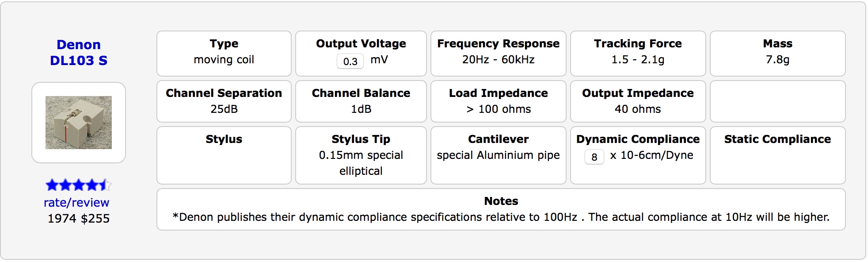Click the Cantilever special Aluminium pipe cell
This screenshot has height=262, width=868.
[x=498, y=155]
